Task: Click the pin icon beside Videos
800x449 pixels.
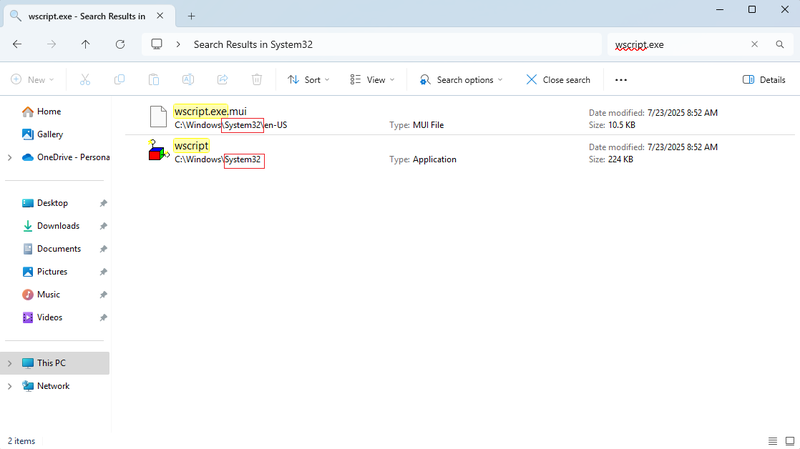Action: [103, 317]
